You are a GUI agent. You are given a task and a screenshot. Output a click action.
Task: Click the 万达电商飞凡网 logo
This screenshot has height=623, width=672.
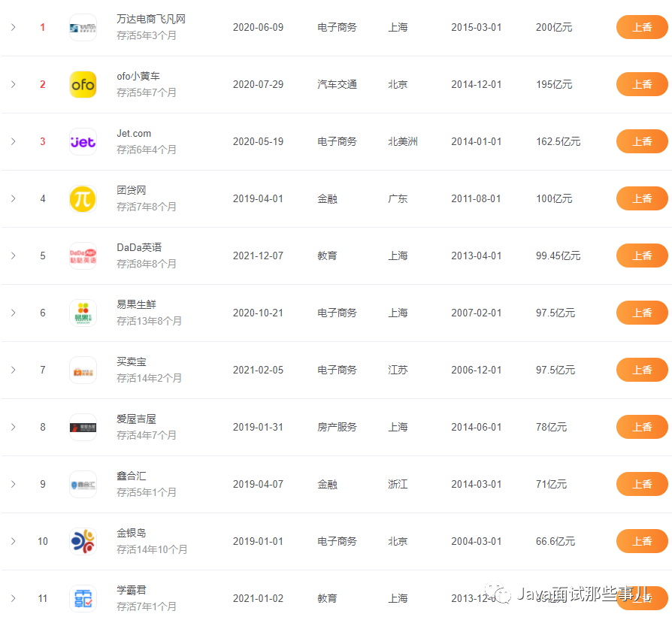point(83,27)
